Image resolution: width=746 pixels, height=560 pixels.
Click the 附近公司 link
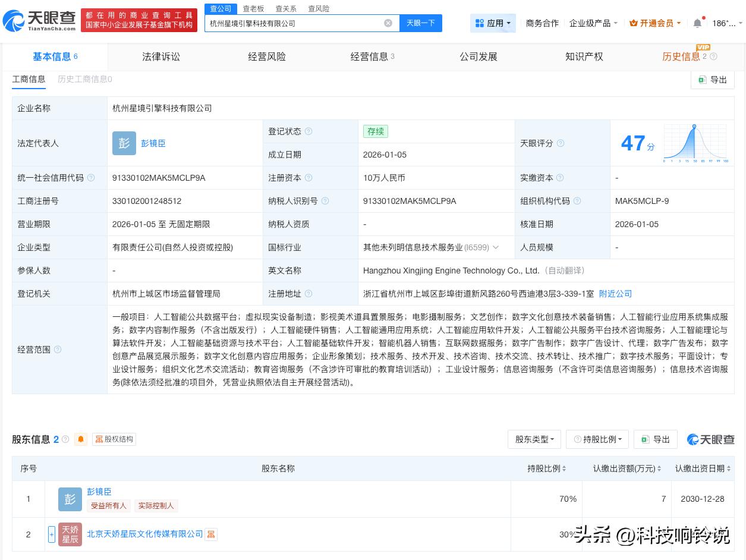click(x=615, y=294)
